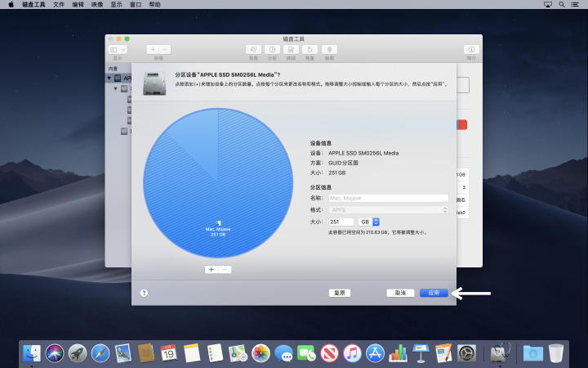Screen dimensions: 588x368
Task: Open the help question mark button
Action: pos(144,293)
